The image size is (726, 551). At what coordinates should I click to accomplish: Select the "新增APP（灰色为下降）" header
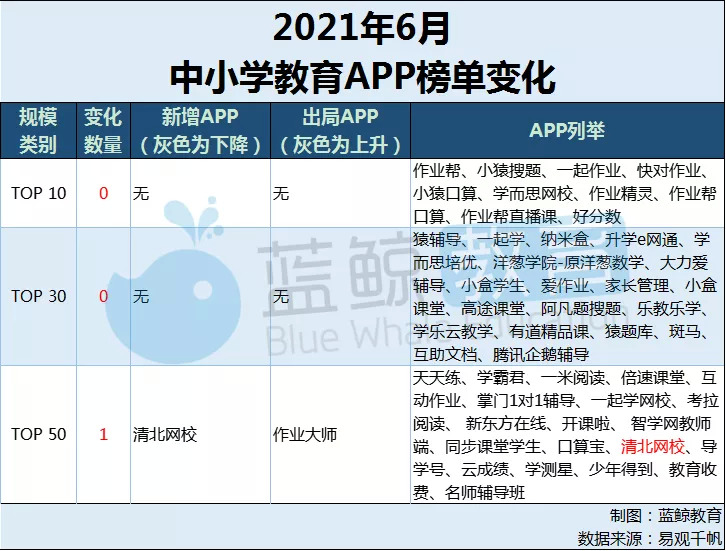(x=200, y=131)
